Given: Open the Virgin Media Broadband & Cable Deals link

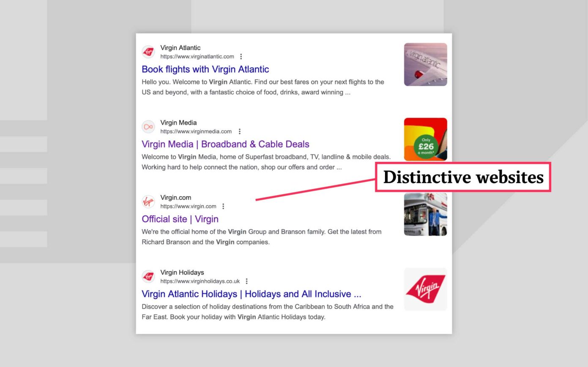Looking at the screenshot, I should pyautogui.click(x=225, y=144).
